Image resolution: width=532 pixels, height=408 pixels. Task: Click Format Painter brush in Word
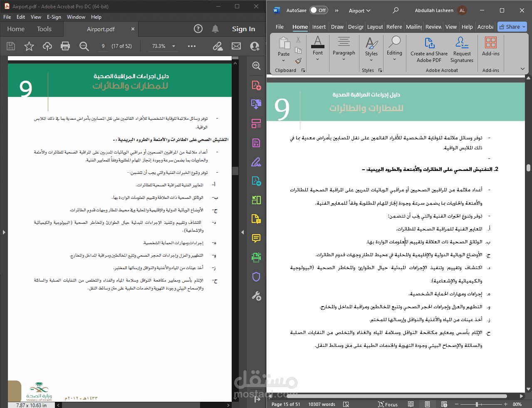[298, 61]
